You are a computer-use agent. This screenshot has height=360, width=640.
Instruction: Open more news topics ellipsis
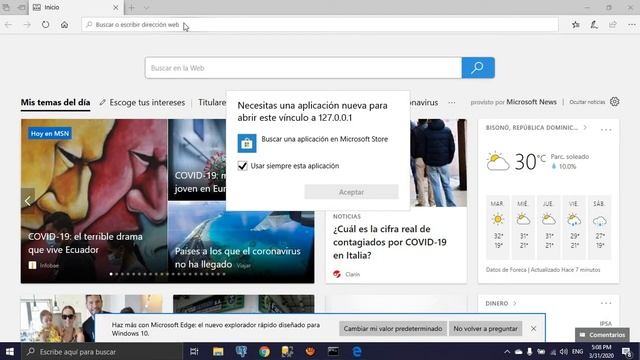(x=451, y=103)
